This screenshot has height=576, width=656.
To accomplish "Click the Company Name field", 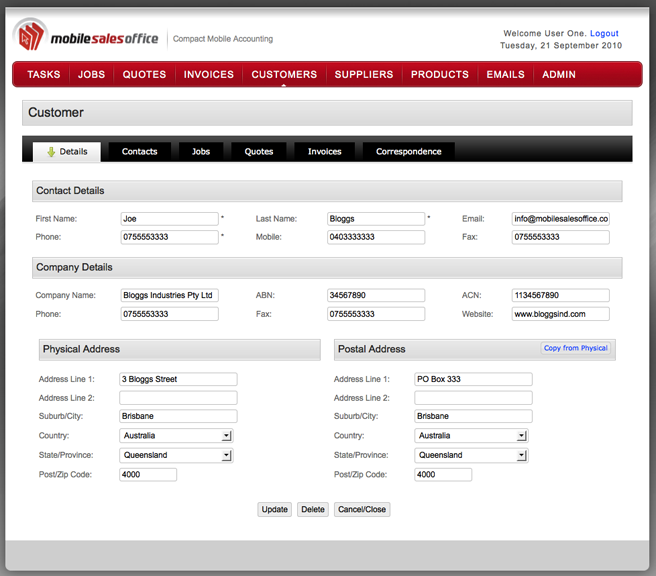I will point(169,295).
